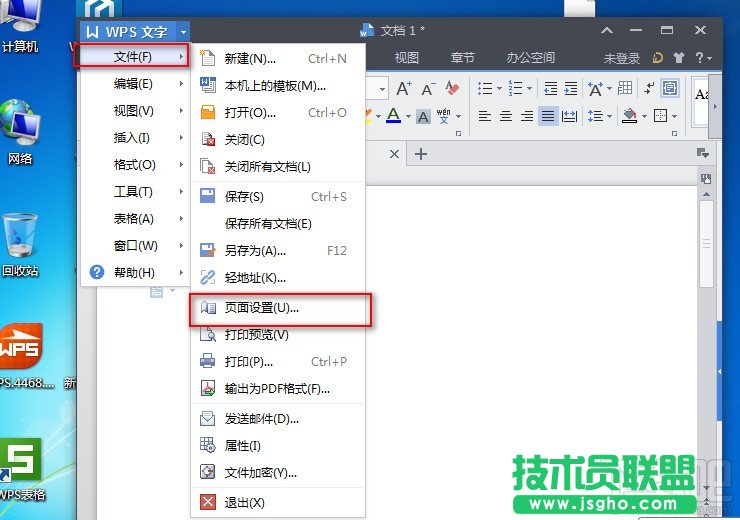
Task: Choose 新建(N)... to create a document
Action: point(278,59)
